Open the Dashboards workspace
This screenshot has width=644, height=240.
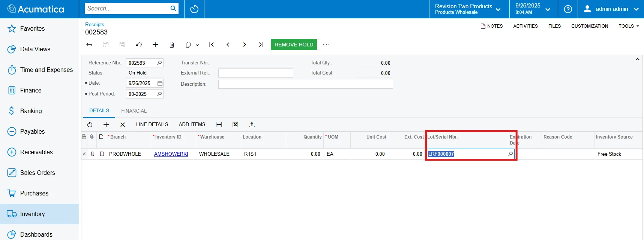[39, 234]
